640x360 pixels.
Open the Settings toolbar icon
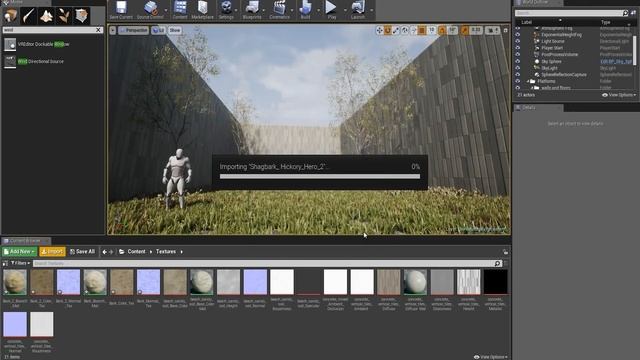226,10
